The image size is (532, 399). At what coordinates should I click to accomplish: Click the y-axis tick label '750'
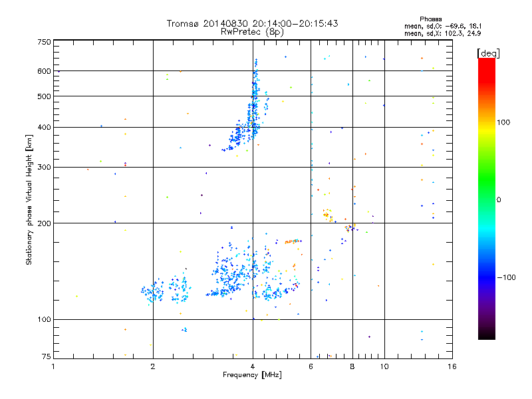44,42
